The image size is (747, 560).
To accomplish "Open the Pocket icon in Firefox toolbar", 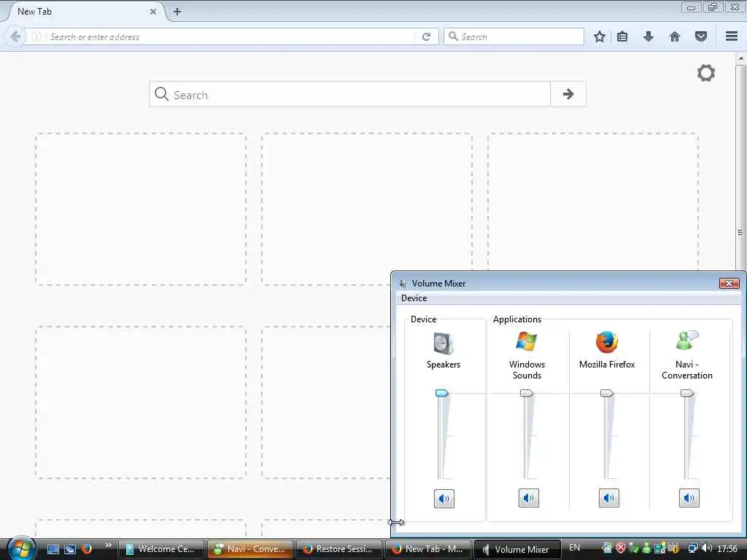I will [x=701, y=36].
